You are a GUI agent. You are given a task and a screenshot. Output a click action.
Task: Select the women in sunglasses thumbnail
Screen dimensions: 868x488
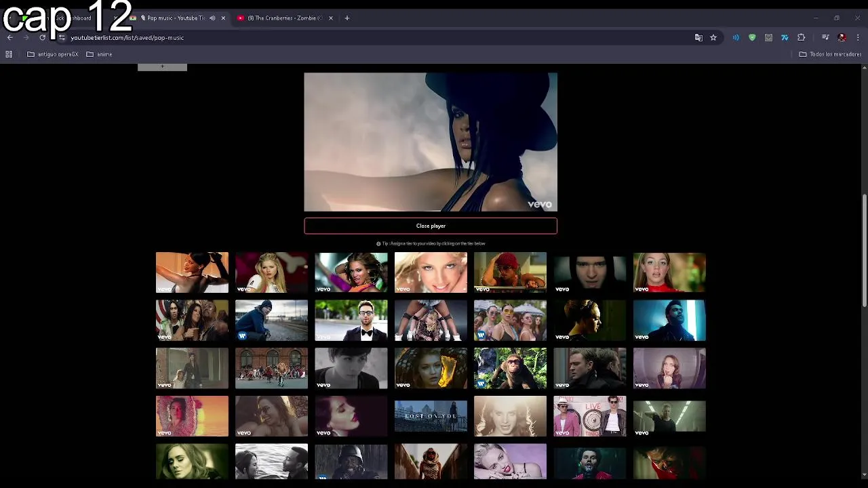click(510, 320)
